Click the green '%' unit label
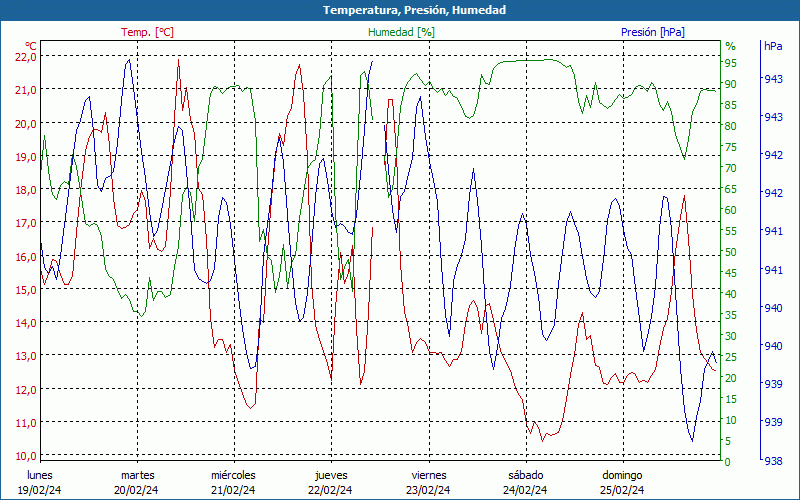The image size is (800, 500). 731,46
